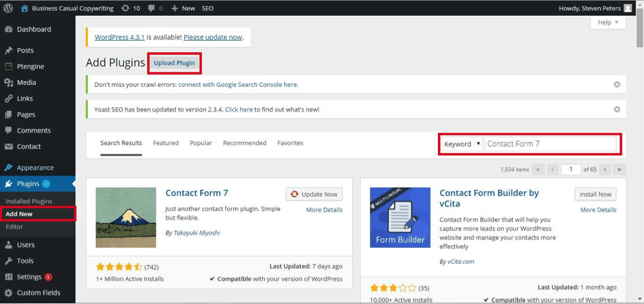
Task: Go to last page of results
Action: pyautogui.click(x=620, y=169)
